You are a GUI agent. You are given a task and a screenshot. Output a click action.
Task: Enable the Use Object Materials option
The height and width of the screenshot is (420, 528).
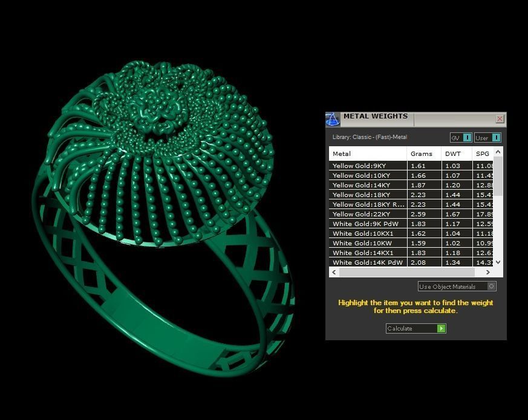point(457,286)
